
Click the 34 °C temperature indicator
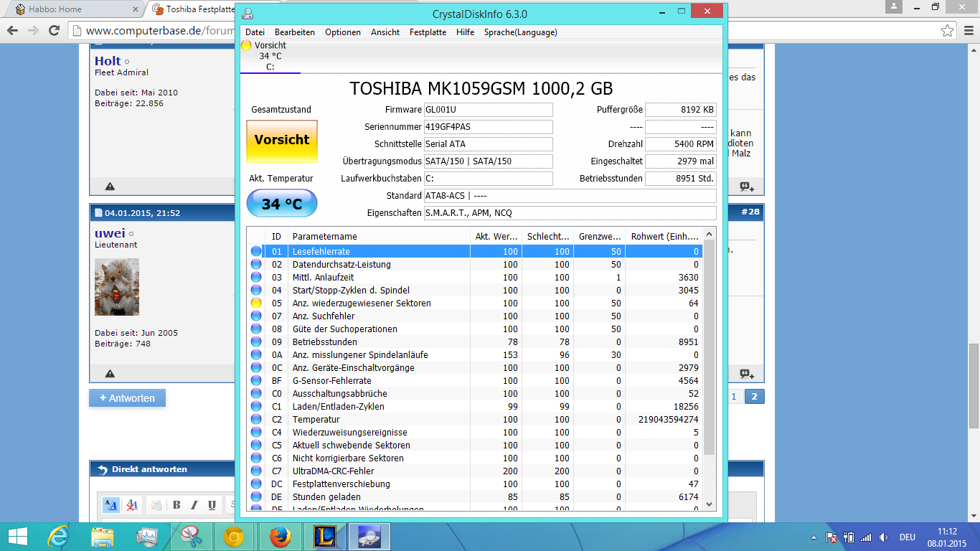click(x=282, y=204)
